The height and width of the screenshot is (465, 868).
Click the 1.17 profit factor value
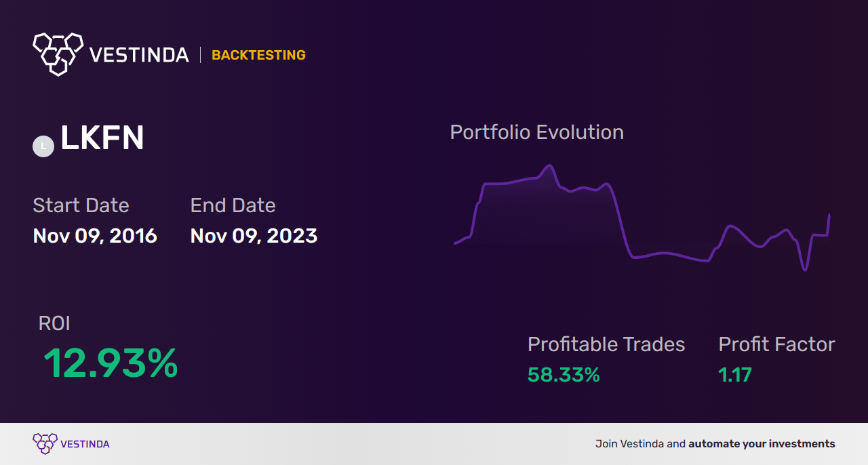click(x=735, y=375)
